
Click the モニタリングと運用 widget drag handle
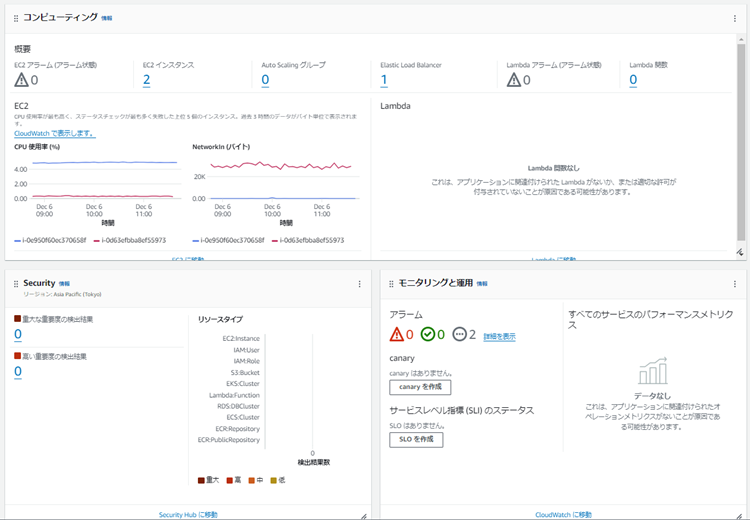pyautogui.click(x=391, y=284)
